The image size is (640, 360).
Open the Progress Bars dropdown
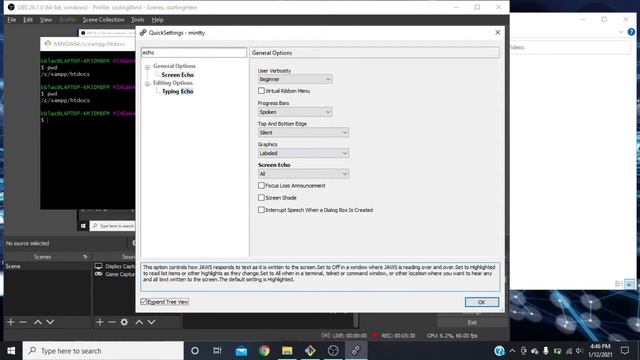pyautogui.click(x=295, y=112)
